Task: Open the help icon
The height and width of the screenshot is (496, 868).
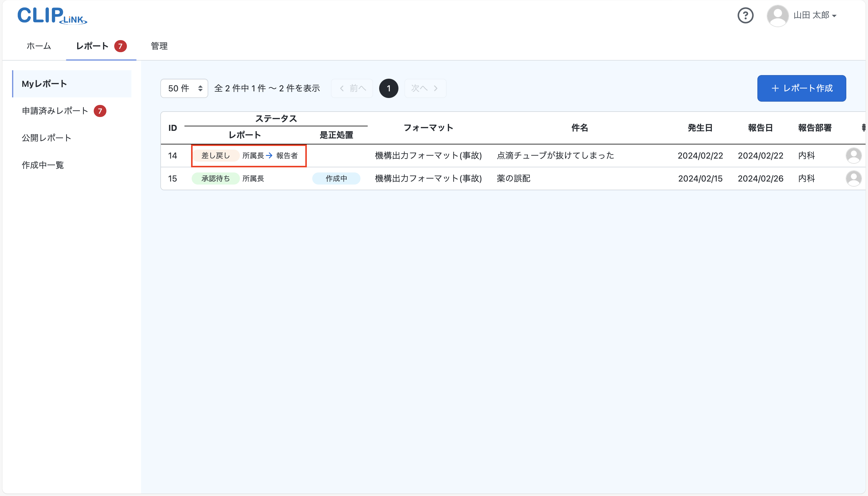Action: [x=745, y=15]
